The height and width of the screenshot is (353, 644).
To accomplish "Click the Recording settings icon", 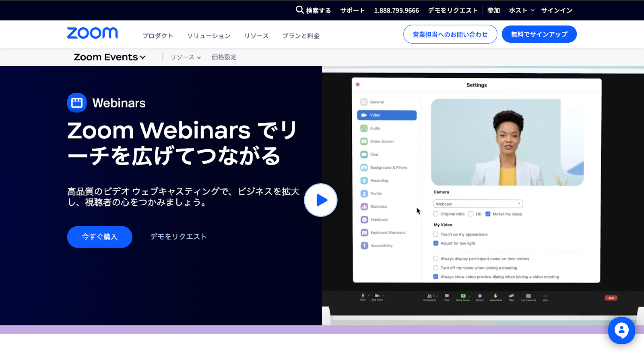I will [364, 181].
